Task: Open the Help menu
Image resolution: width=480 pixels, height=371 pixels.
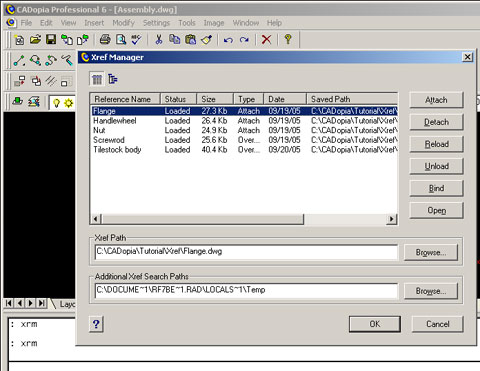Action: tap(274, 23)
